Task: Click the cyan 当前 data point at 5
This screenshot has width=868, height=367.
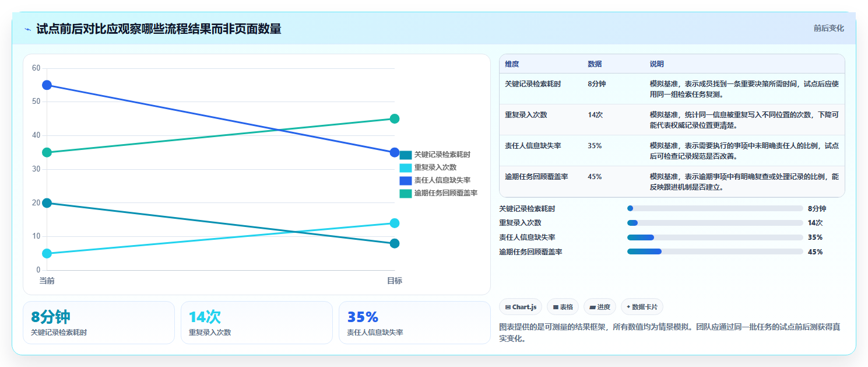Action: tap(47, 253)
